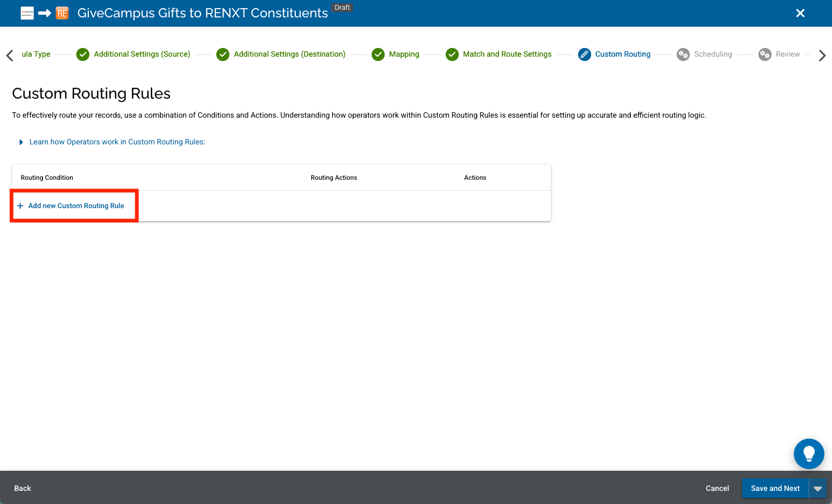Cancel the formula setup

click(x=717, y=488)
